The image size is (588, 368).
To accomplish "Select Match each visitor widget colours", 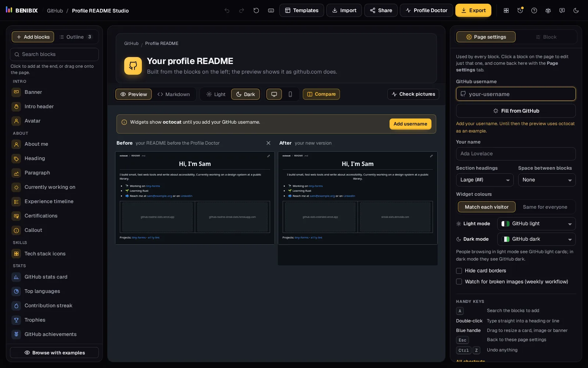I will 487,207.
